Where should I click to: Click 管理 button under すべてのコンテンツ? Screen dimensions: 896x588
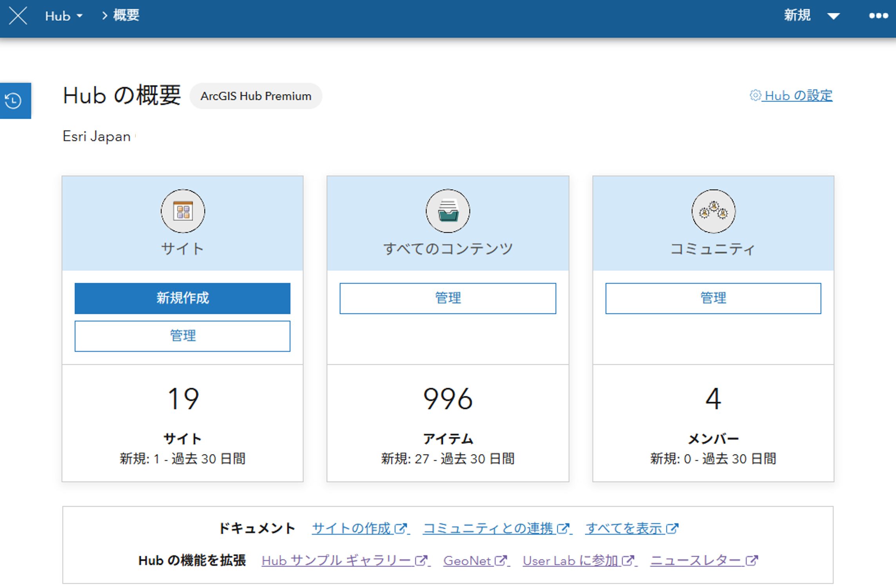point(448,298)
